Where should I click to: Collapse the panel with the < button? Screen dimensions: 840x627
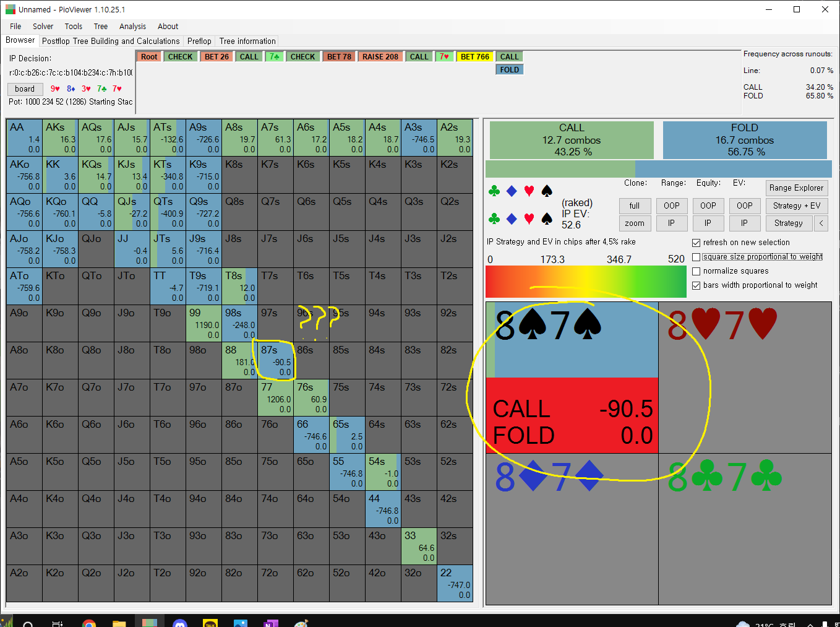pyautogui.click(x=821, y=223)
